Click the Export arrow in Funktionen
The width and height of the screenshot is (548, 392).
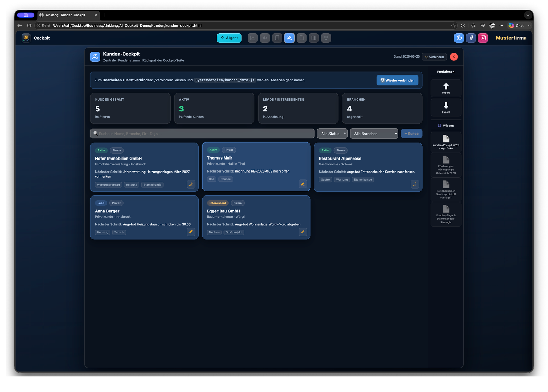tap(446, 108)
